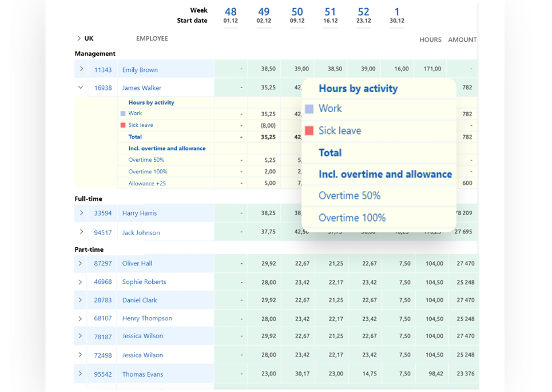Expand Emily Brown's row details

[x=81, y=69]
